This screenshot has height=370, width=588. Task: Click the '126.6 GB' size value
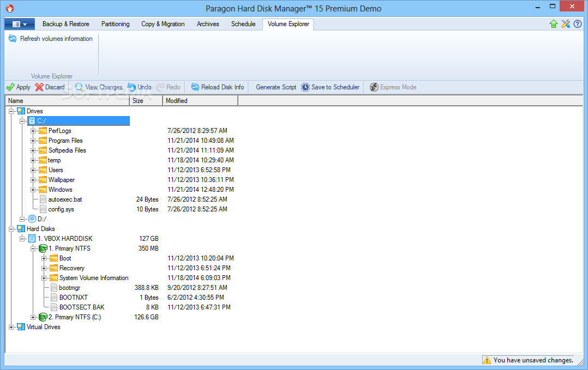tap(147, 317)
